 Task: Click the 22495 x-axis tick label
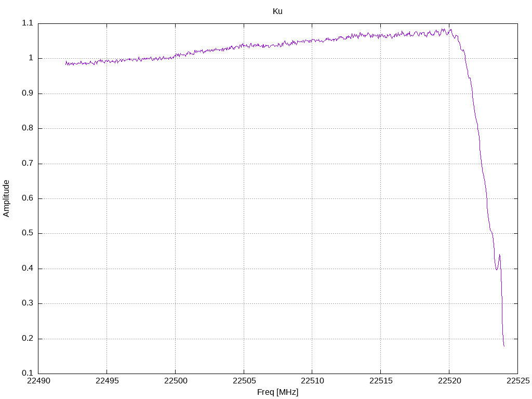107,381
